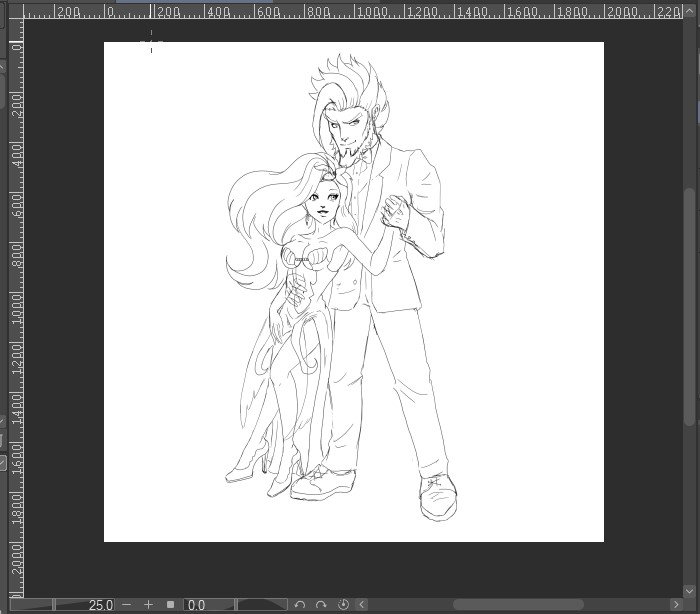Click the dark workspace area below the canvas
This screenshot has height=614, width=700.
coord(353,569)
